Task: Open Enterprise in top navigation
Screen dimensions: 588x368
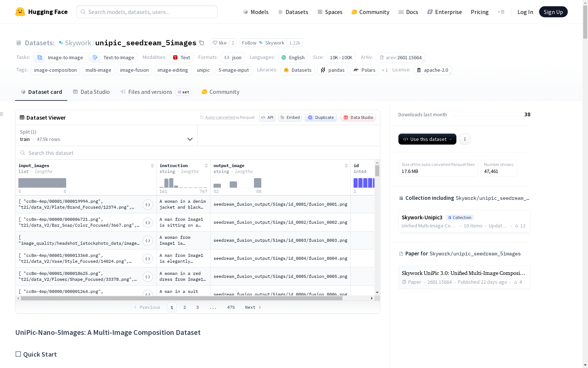Action: tap(444, 12)
